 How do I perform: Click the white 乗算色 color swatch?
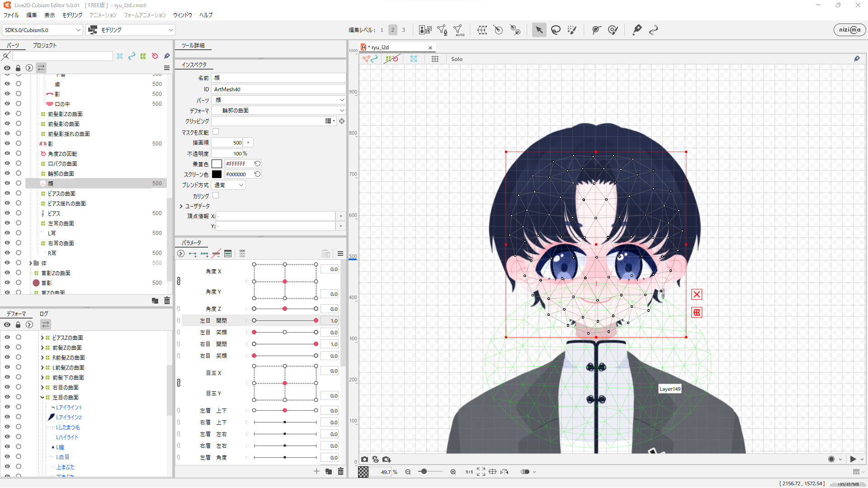(217, 164)
